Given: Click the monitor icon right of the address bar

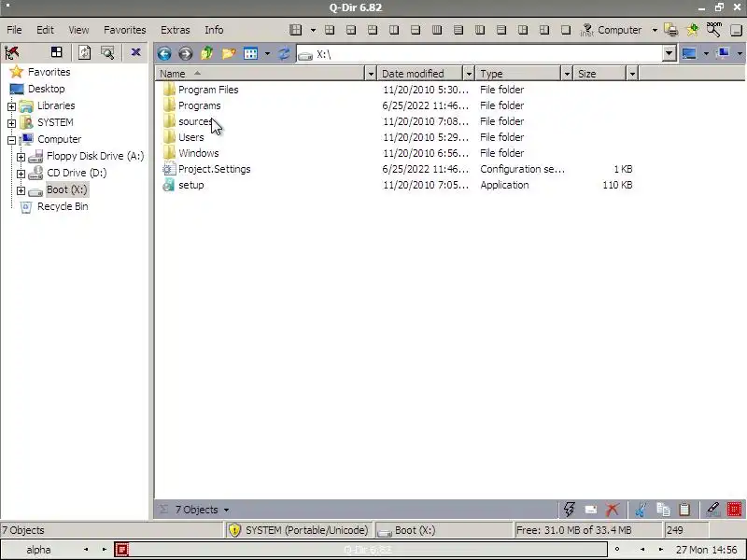Looking at the screenshot, I should tap(689, 53).
